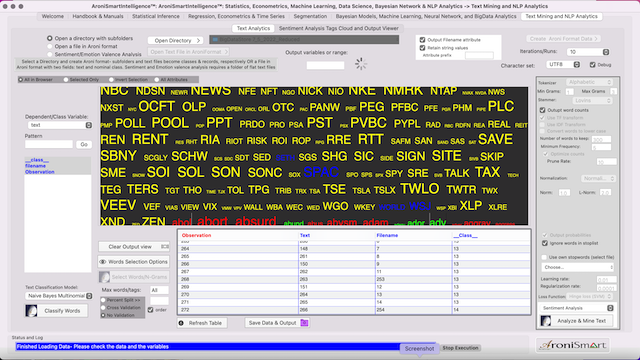Select the Text Analytics sub-tab
The height and width of the screenshot is (360, 640).
coord(253,28)
